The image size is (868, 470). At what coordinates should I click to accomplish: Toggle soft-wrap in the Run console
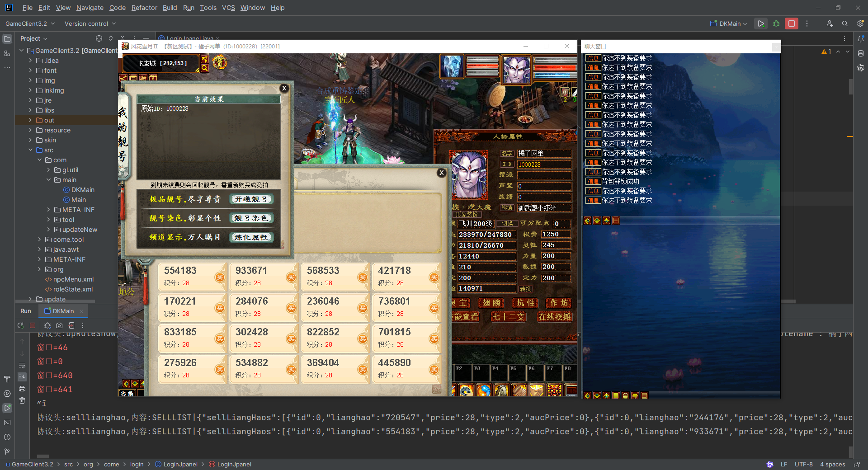22,365
